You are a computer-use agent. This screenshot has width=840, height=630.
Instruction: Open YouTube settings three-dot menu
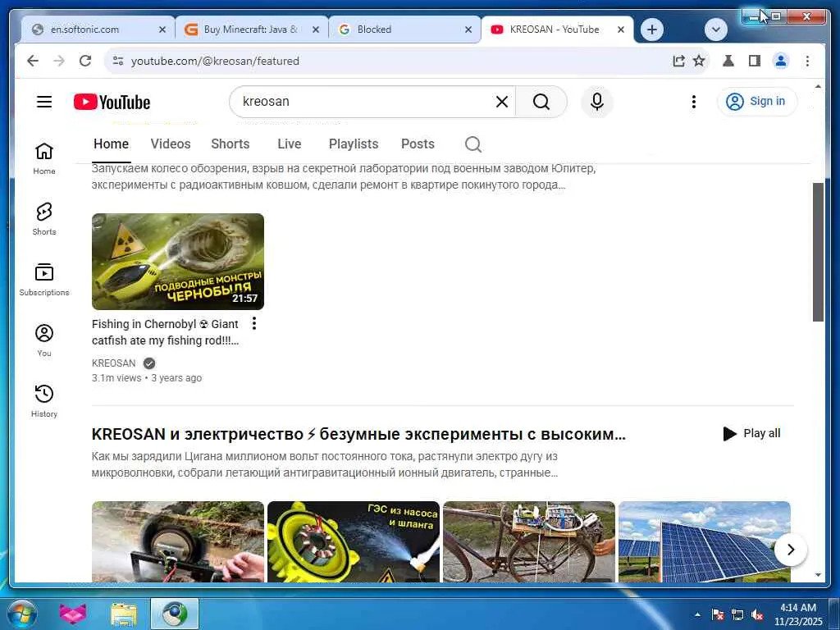pyautogui.click(x=694, y=102)
